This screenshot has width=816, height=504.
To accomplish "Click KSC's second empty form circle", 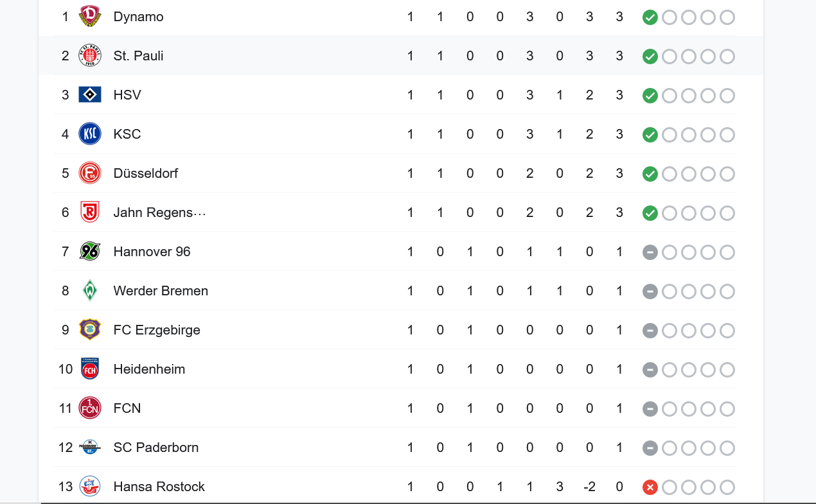I will [689, 135].
